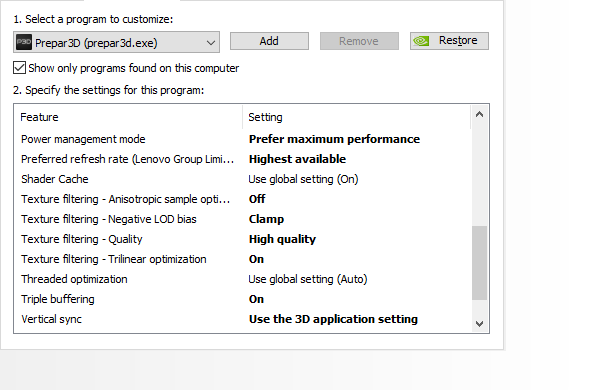Change the Clamp setting value

click(267, 219)
